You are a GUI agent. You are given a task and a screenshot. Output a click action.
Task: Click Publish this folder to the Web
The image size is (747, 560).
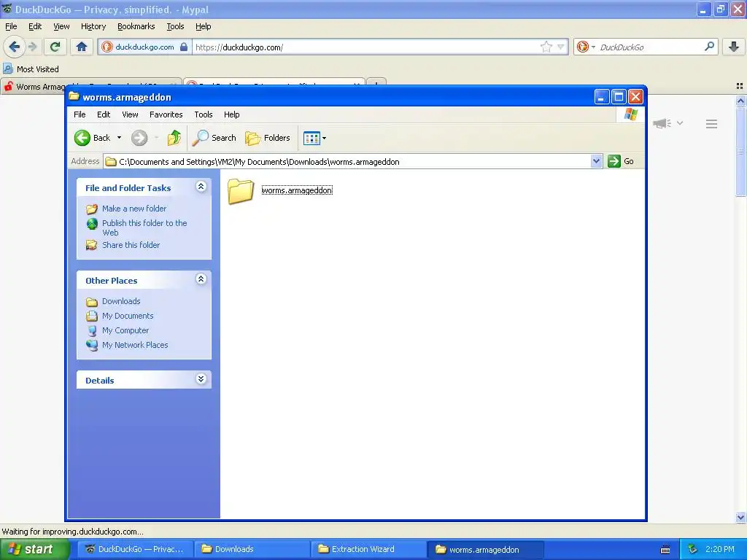144,227
